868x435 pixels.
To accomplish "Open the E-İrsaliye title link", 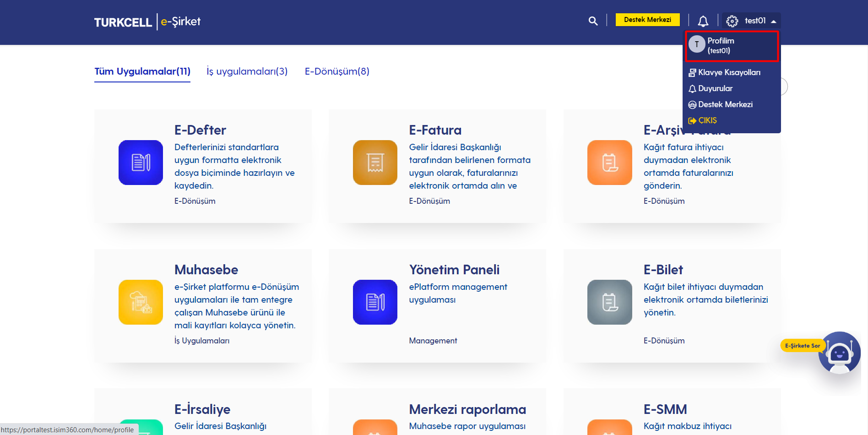I will pos(202,409).
